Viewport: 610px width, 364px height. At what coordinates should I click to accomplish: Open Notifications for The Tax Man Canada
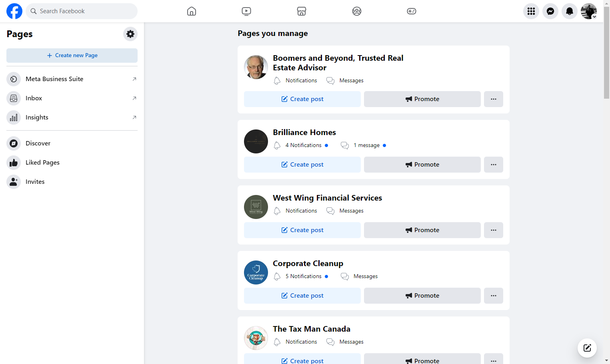(x=295, y=342)
